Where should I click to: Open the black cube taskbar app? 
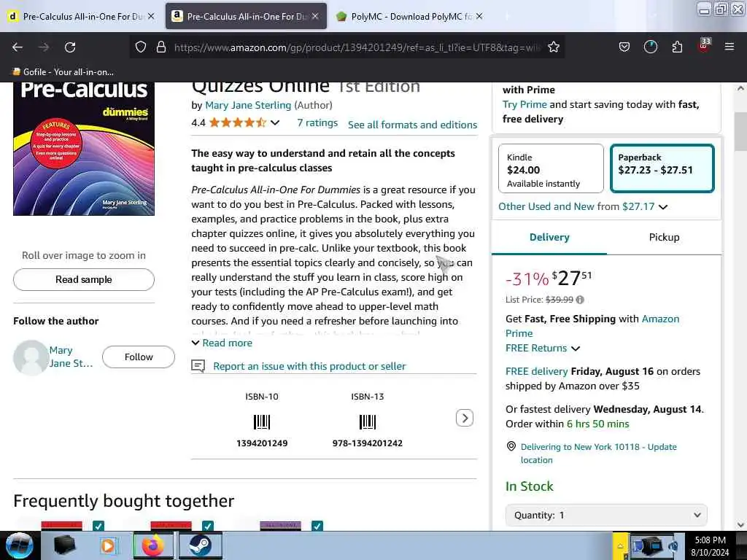(x=65, y=545)
